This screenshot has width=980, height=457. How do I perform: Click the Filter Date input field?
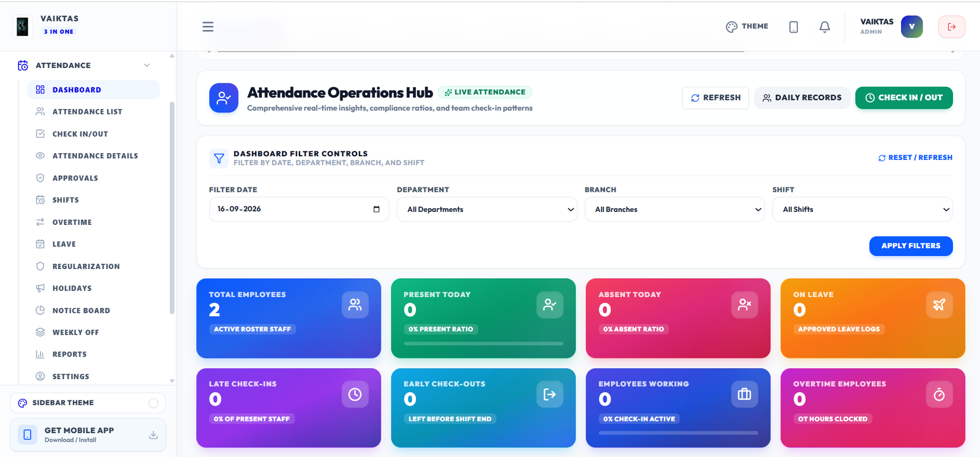(299, 210)
